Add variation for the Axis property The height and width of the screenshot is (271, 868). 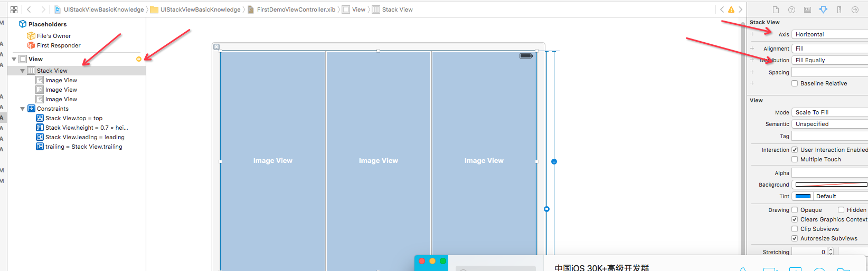click(752, 34)
